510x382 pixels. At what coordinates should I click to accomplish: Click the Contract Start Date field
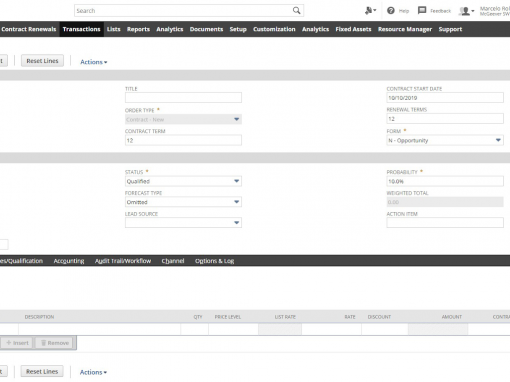(x=445, y=98)
